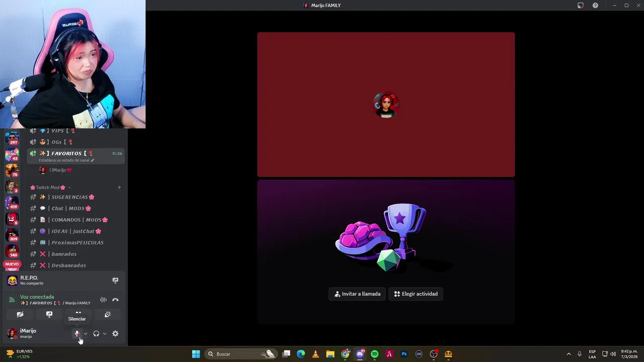Open the taskbar volume control

tap(613, 354)
